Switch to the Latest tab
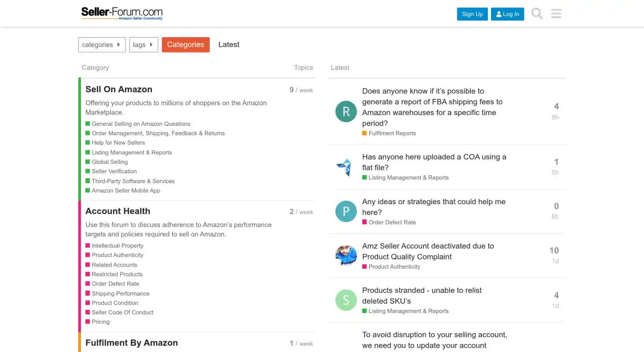Viewport: 644px width, 352px height. point(229,45)
